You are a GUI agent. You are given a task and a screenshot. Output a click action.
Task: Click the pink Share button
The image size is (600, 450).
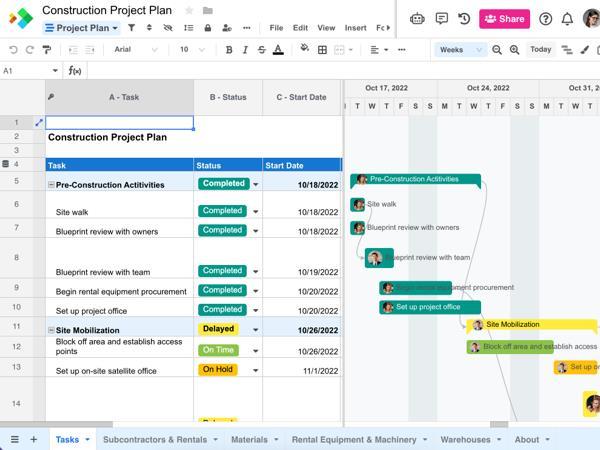504,19
